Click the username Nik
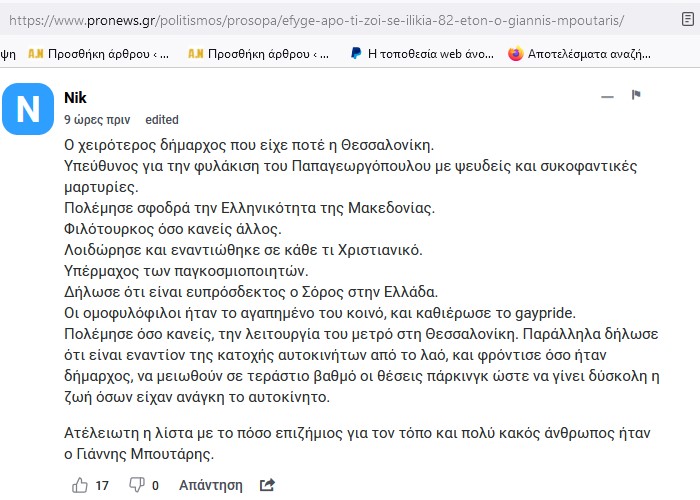 point(75,98)
